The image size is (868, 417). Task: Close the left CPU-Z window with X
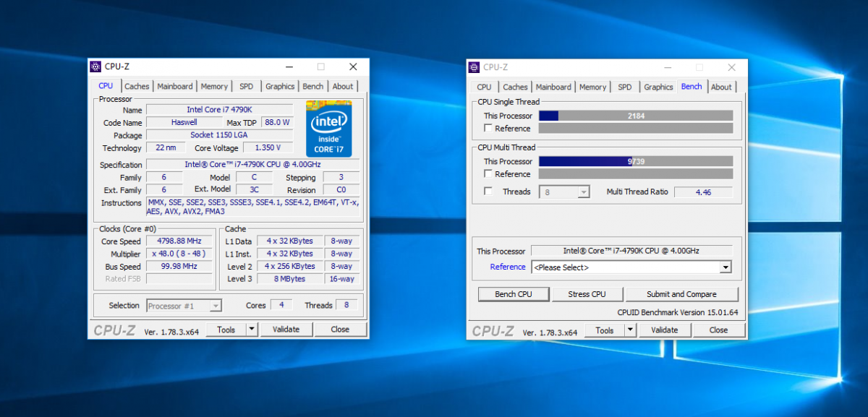tap(353, 66)
